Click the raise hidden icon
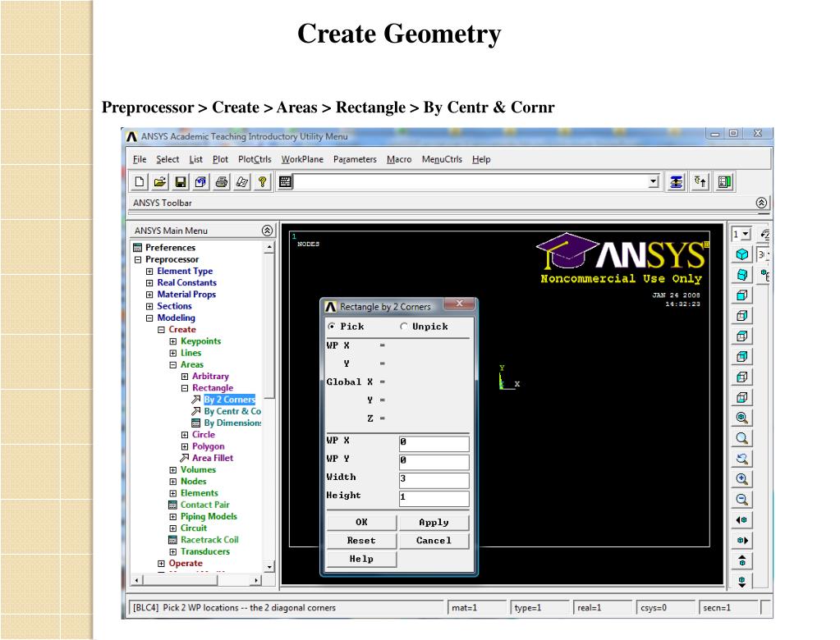The width and height of the screenshot is (840, 640). point(677,182)
